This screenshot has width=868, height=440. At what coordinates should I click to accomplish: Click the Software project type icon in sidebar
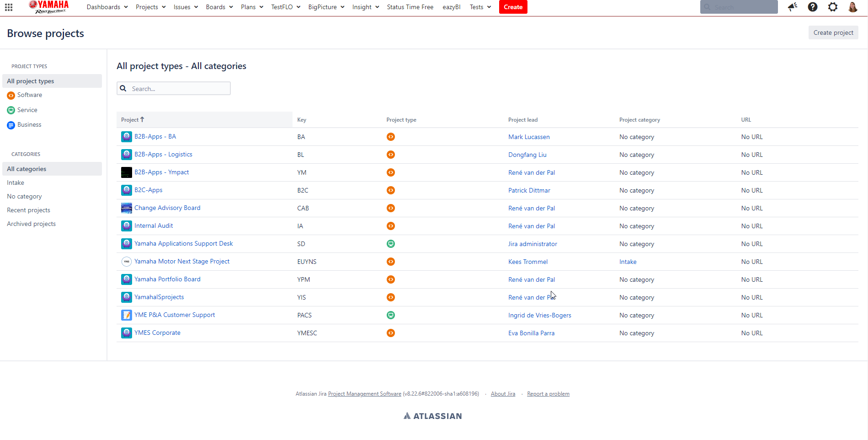(x=11, y=96)
